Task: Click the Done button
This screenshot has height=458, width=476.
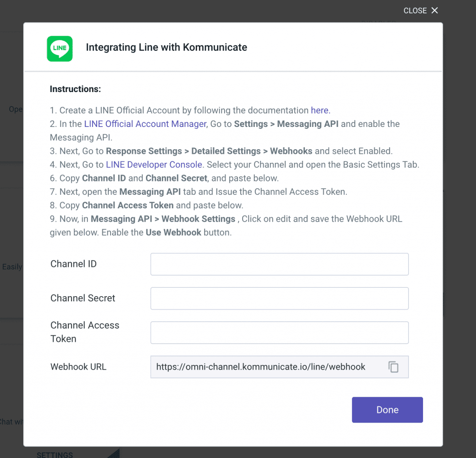Action: (387, 410)
